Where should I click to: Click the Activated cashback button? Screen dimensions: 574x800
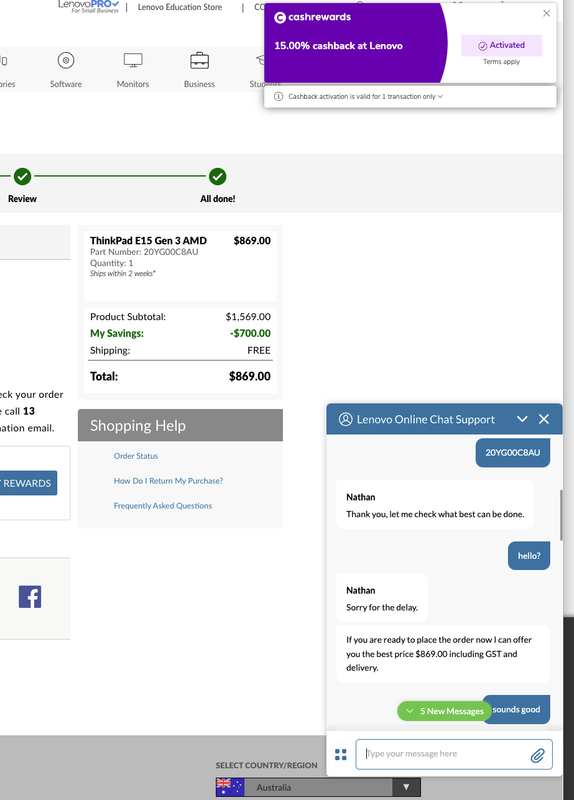tap(502, 45)
